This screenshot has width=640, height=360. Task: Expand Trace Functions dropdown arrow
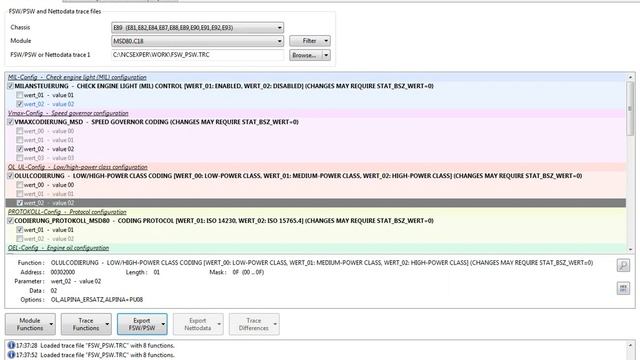point(107,324)
